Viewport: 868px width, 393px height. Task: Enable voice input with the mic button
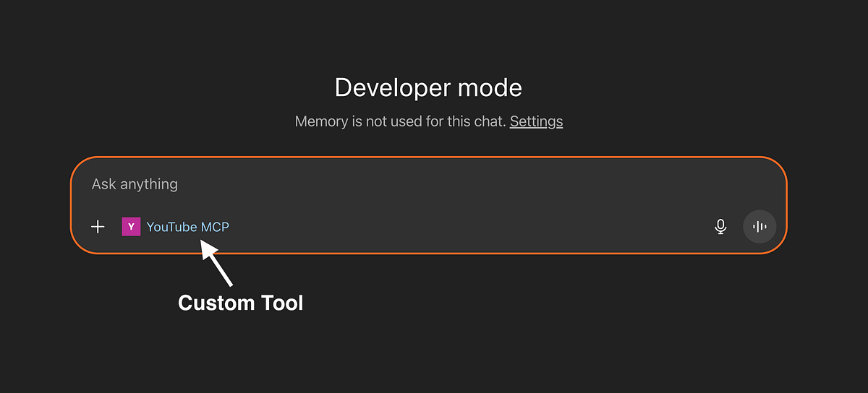(720, 227)
